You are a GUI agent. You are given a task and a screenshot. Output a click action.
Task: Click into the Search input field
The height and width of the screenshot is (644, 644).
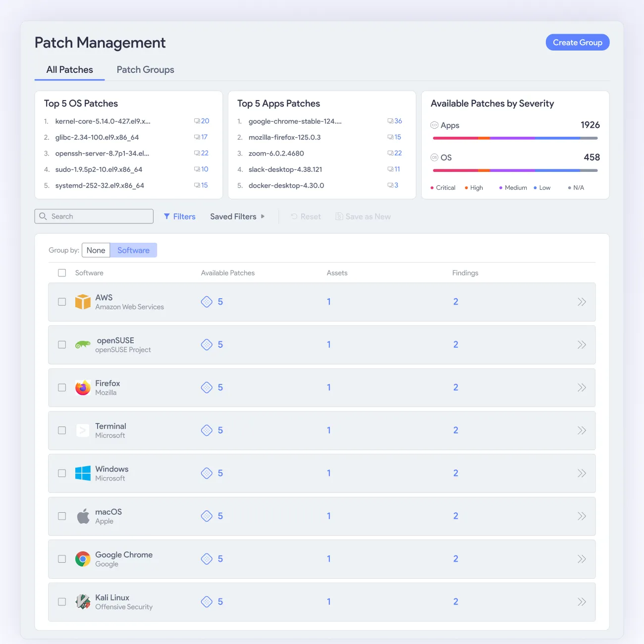point(94,216)
